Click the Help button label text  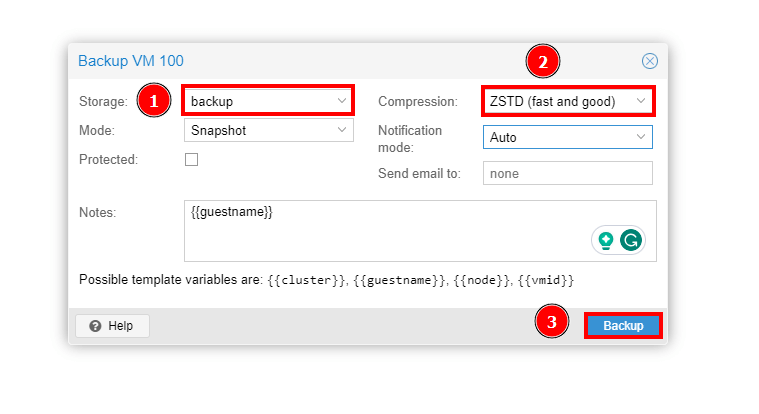[121, 326]
